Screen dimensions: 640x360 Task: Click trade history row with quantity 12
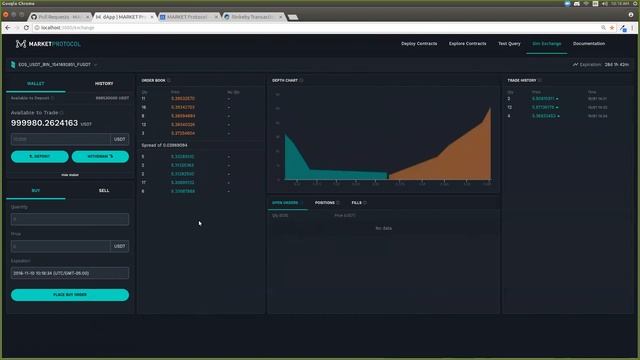point(567,107)
